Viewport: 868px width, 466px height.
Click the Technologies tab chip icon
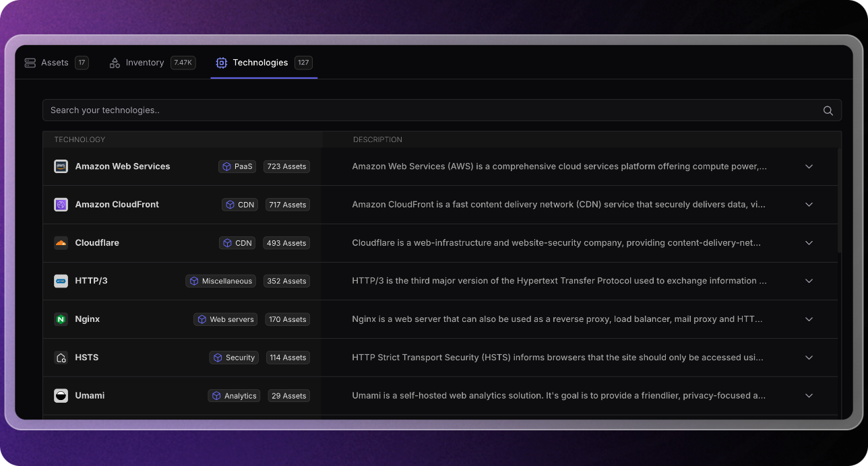[221, 63]
